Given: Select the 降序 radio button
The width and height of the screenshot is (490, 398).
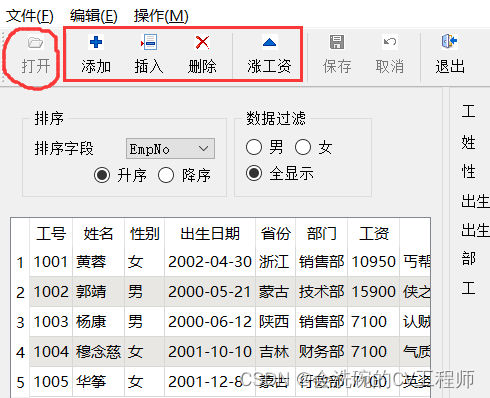Looking at the screenshot, I should [x=166, y=175].
